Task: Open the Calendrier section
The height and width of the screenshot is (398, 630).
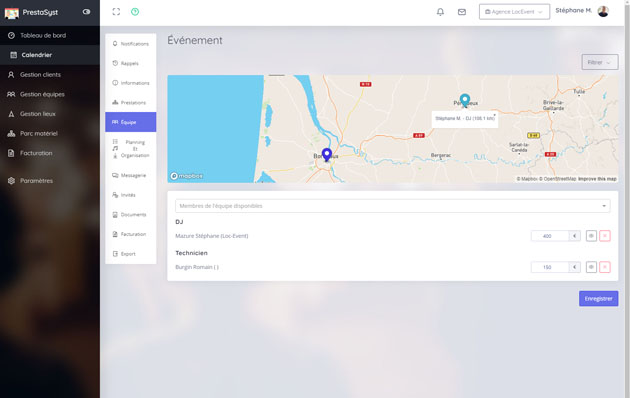Action: click(50, 55)
